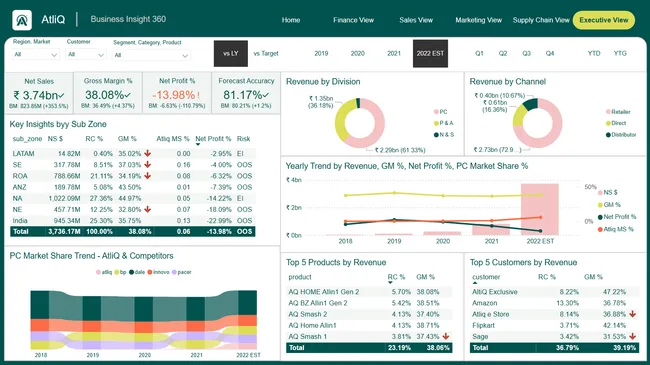Sort products by RC % column
The width and height of the screenshot is (650, 365).
(x=396, y=277)
